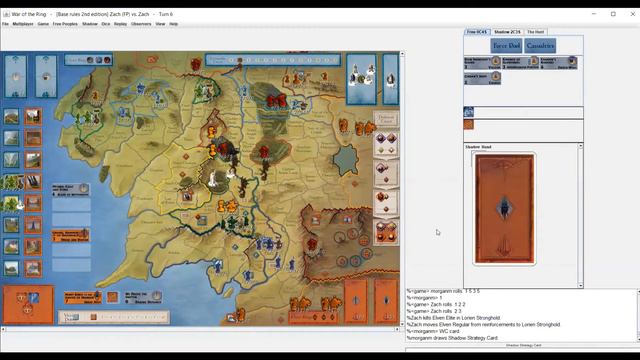
Task: Open the Free Peoples menu
Action: click(65, 24)
